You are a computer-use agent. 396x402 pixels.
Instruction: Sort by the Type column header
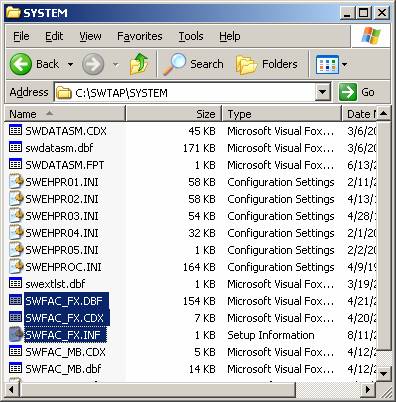[x=282, y=114]
